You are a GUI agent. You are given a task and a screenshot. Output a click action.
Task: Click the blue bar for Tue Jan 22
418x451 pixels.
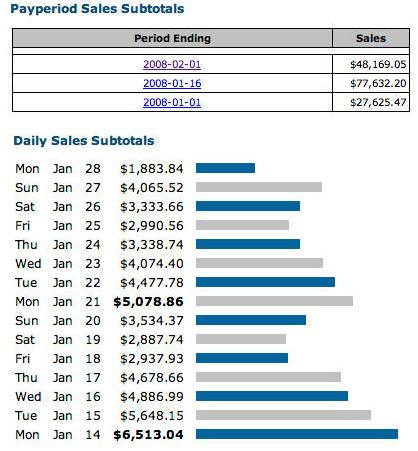(x=265, y=282)
